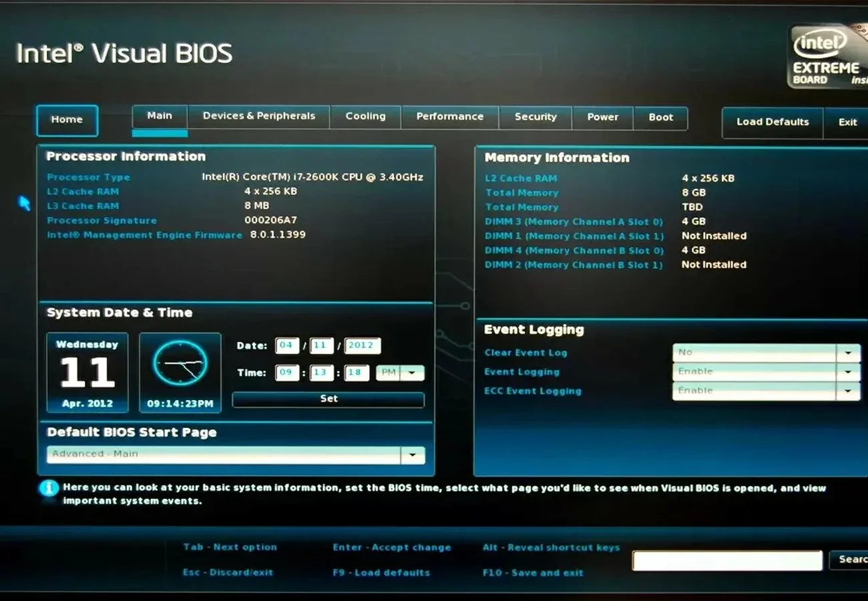Screen dimensions: 868x601
Task: Click the "DIMM 2 (Memory Channel B Slot 1)" label
Action: pos(574,265)
